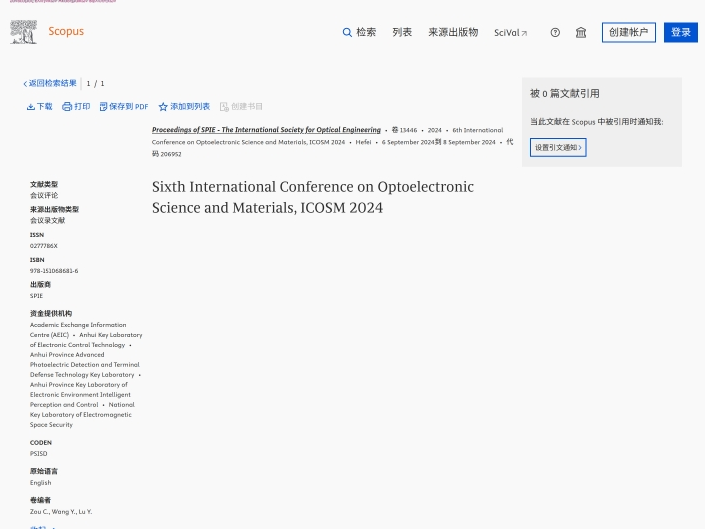
Task: Open the Proceedings of SPIE source link
Action: coord(266,130)
